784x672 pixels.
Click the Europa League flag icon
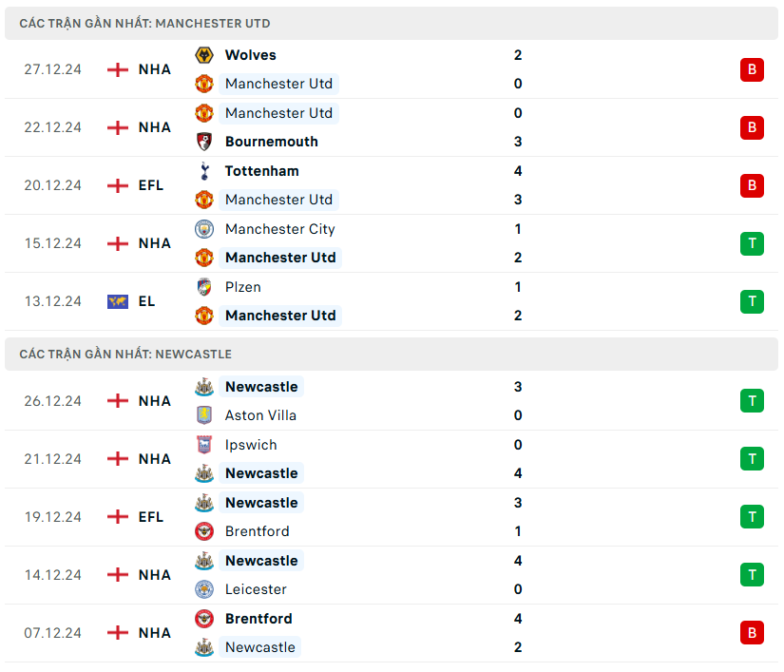(x=118, y=301)
